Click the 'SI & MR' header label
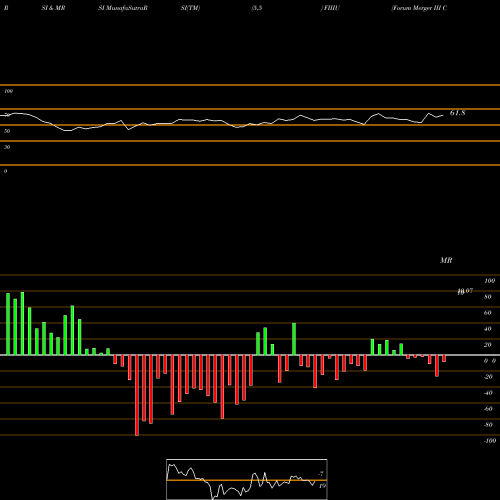 pyautogui.click(x=53, y=8)
